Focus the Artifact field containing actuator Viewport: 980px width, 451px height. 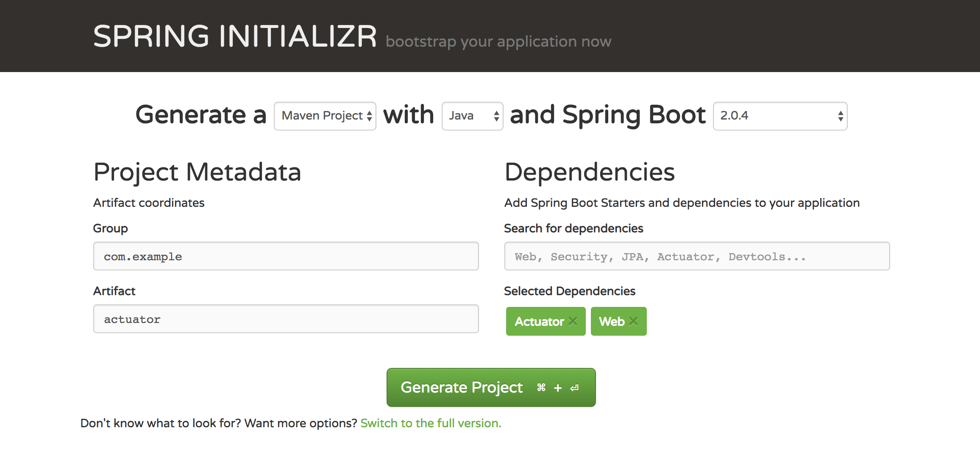286,318
